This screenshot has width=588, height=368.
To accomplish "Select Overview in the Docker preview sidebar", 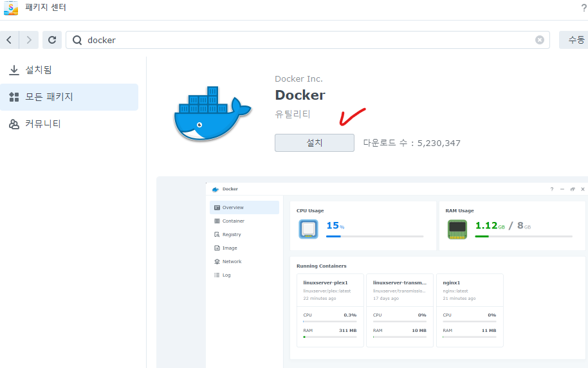I will [244, 207].
